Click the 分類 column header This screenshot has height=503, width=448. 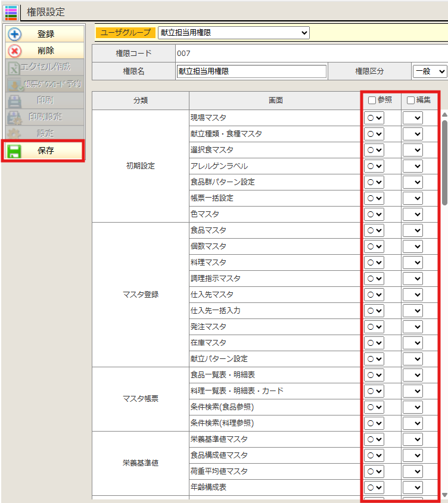pos(141,101)
